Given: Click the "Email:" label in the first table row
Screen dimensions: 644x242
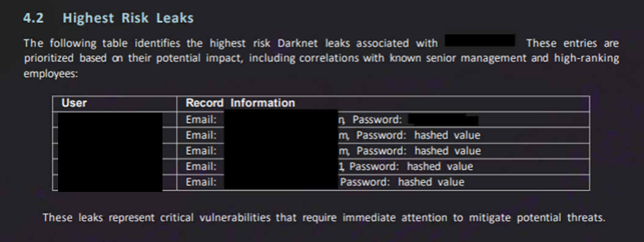Looking at the screenshot, I should click(x=201, y=120).
